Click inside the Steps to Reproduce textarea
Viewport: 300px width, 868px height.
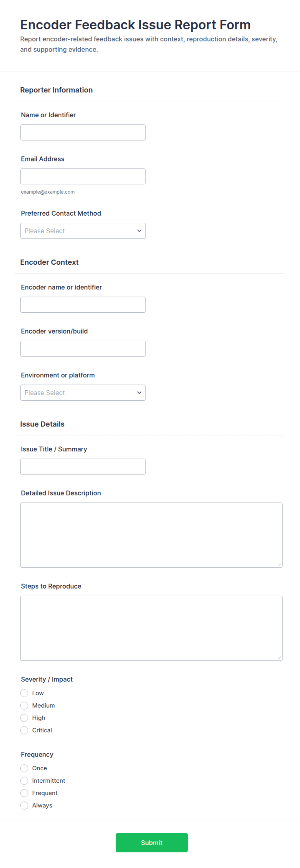coord(151,628)
